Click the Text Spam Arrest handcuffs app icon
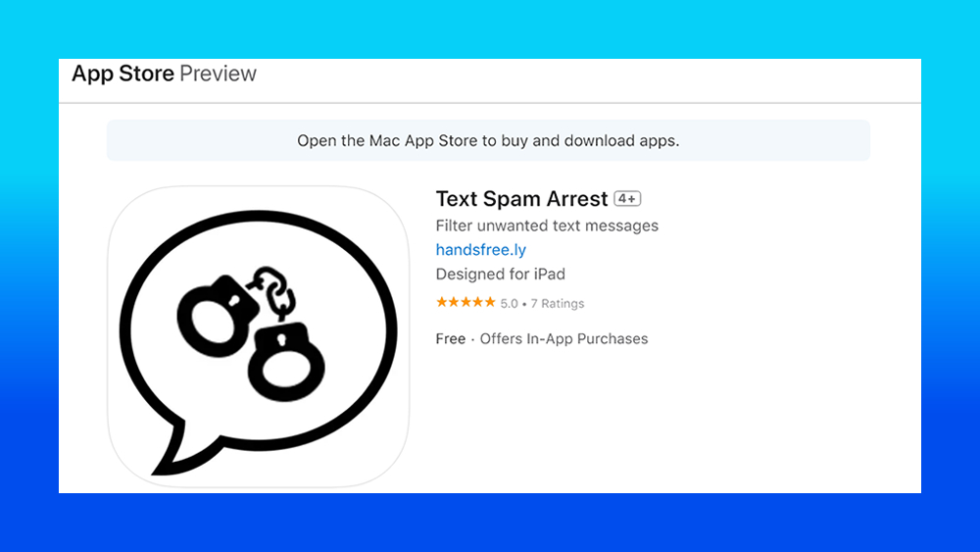980x552 pixels. (x=258, y=336)
